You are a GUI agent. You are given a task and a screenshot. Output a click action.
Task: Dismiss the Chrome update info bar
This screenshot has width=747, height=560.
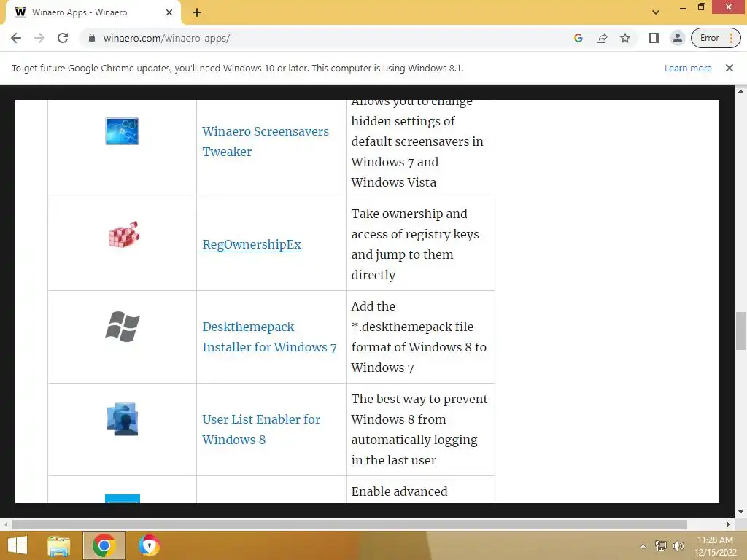729,68
